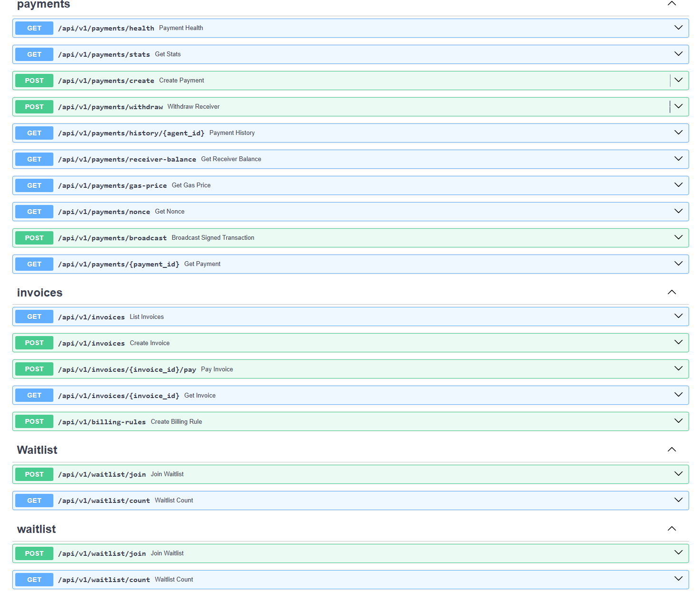This screenshot has height=593, width=700.
Task: Click the payments section title
Action: (x=43, y=5)
